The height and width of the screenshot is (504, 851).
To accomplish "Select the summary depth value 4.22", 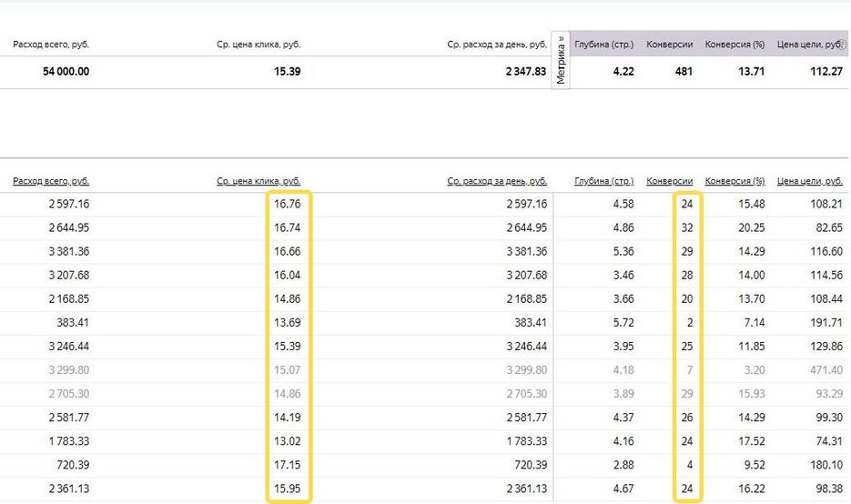I will pos(623,71).
